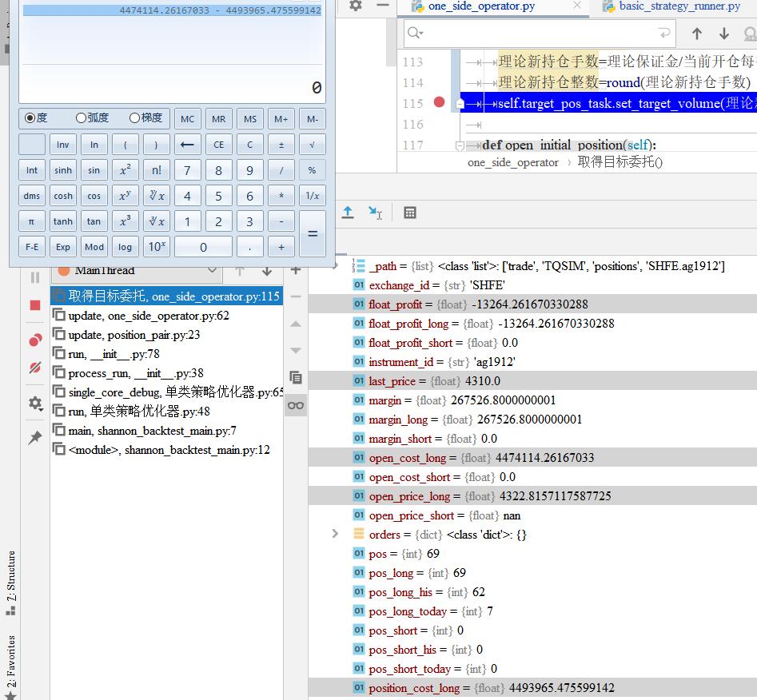Click the calculator backspace arrow button
757x700 pixels.
[x=187, y=145]
